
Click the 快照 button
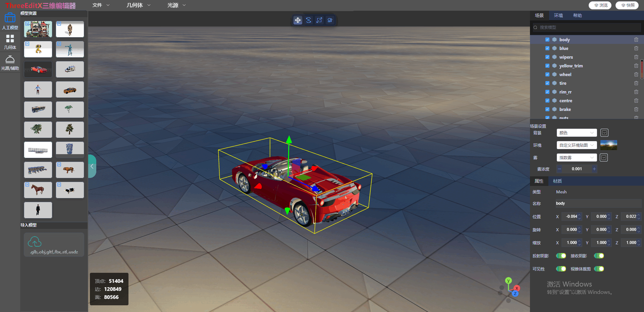(627, 5)
